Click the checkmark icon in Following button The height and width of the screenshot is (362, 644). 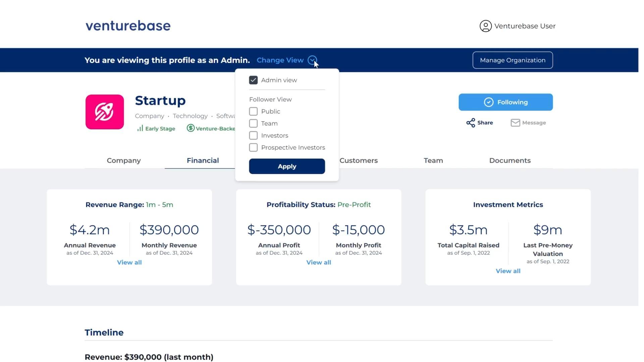[x=489, y=102]
